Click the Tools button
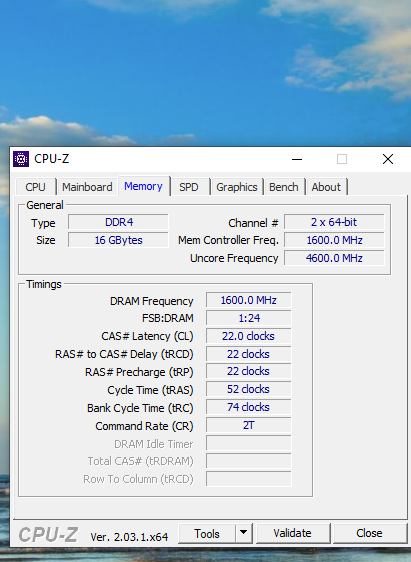 click(x=207, y=533)
